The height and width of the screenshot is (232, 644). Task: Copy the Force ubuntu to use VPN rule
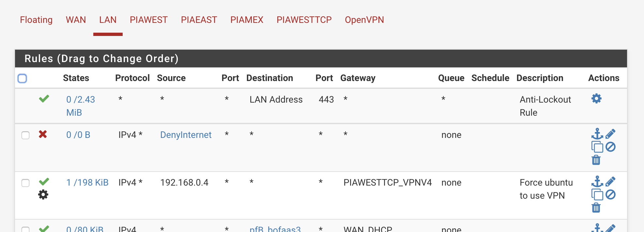tap(597, 195)
